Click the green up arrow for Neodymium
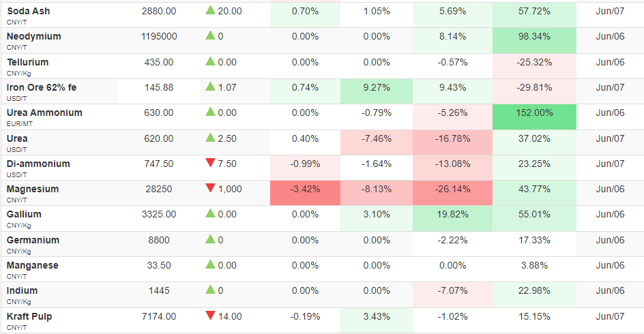 [210, 35]
